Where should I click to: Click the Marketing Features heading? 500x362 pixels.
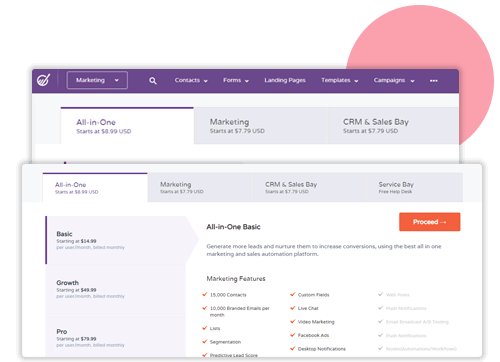tap(236, 279)
